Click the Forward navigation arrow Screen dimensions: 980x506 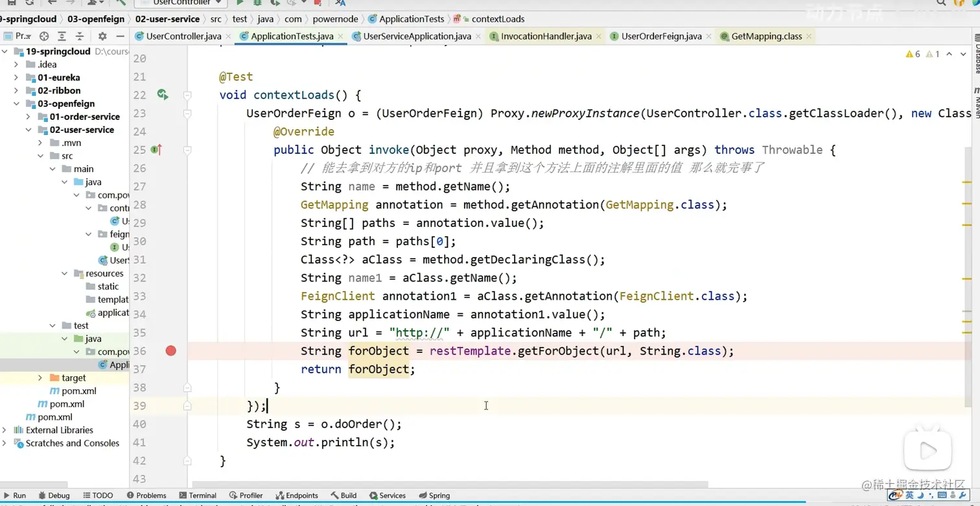pos(70,3)
